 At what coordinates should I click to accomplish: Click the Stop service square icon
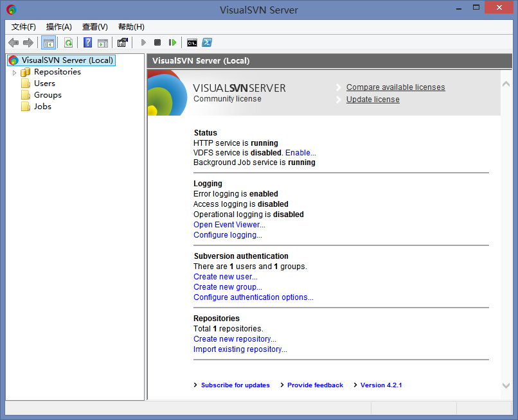click(x=157, y=42)
